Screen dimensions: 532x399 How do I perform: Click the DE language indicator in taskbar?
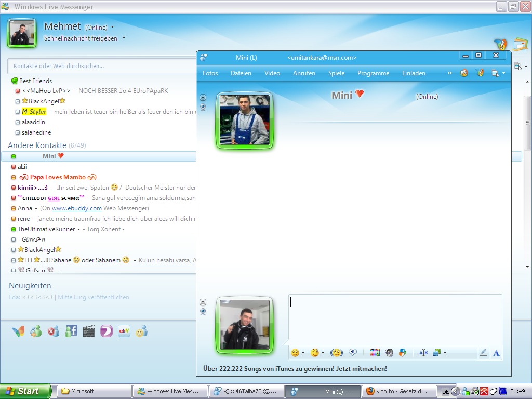445,392
